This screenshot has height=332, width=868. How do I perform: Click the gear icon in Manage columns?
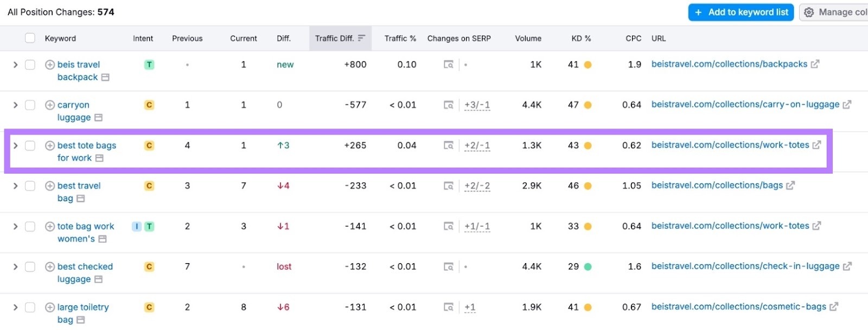[x=809, y=12]
